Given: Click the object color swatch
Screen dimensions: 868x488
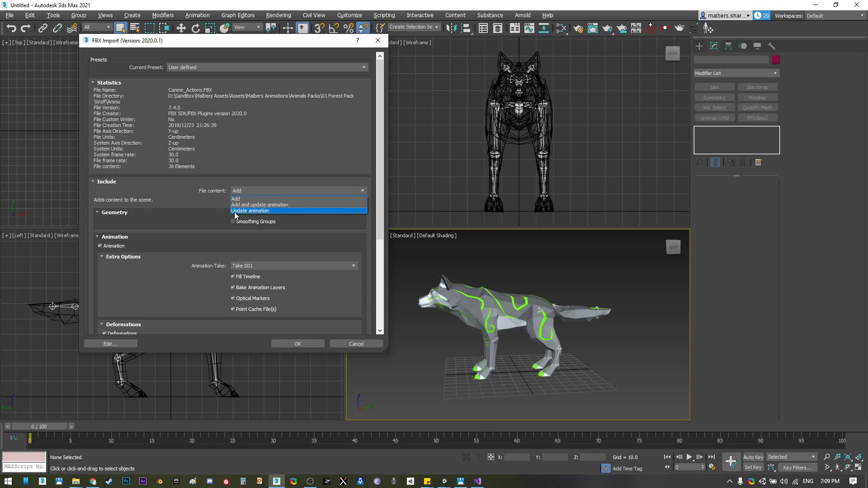Looking at the screenshot, I should 775,60.
